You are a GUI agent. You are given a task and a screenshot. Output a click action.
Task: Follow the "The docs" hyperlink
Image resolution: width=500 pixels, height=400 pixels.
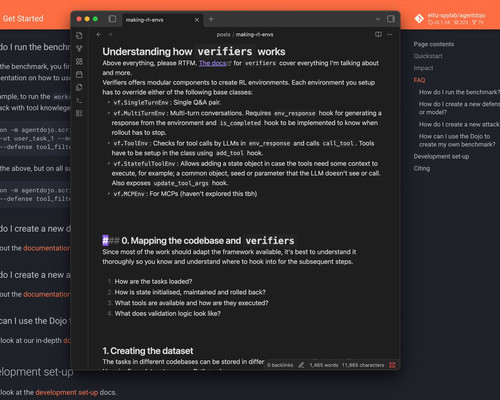(212, 63)
